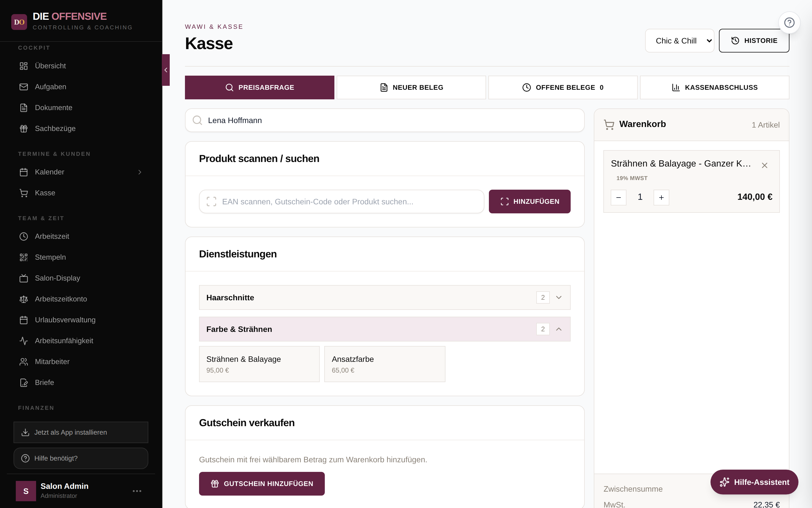The image size is (812, 508).
Task: Click the Warenkorb cart icon
Action: [x=609, y=125]
